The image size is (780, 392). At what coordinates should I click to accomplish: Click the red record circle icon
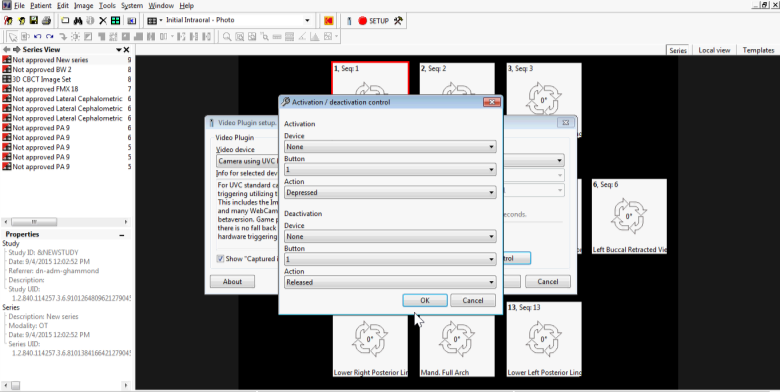coord(362,20)
